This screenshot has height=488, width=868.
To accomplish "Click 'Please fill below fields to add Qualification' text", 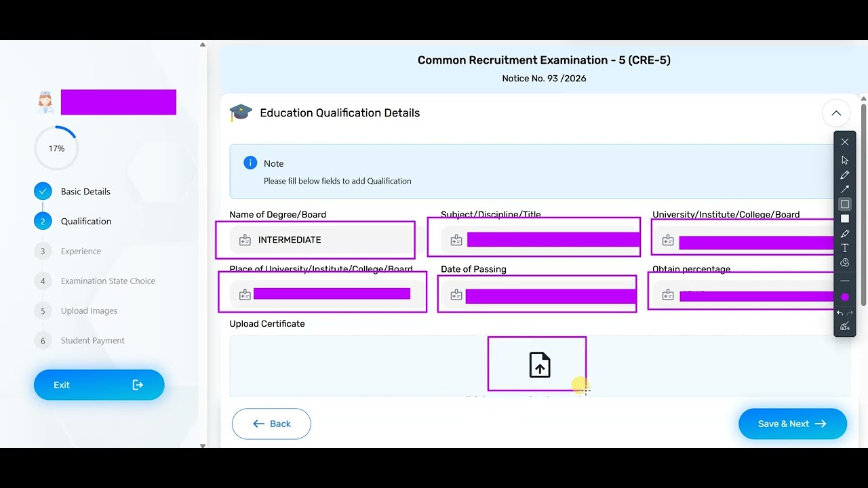I will click(x=338, y=181).
